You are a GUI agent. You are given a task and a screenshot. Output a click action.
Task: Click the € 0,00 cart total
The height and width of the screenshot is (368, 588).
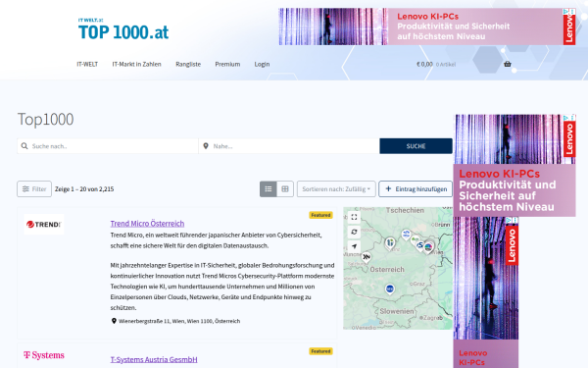(424, 64)
